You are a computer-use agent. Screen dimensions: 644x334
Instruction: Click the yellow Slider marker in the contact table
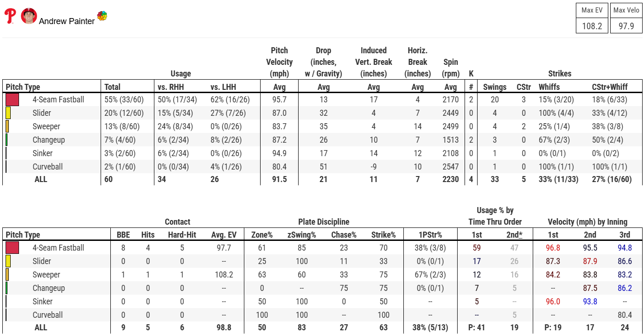tap(8, 261)
